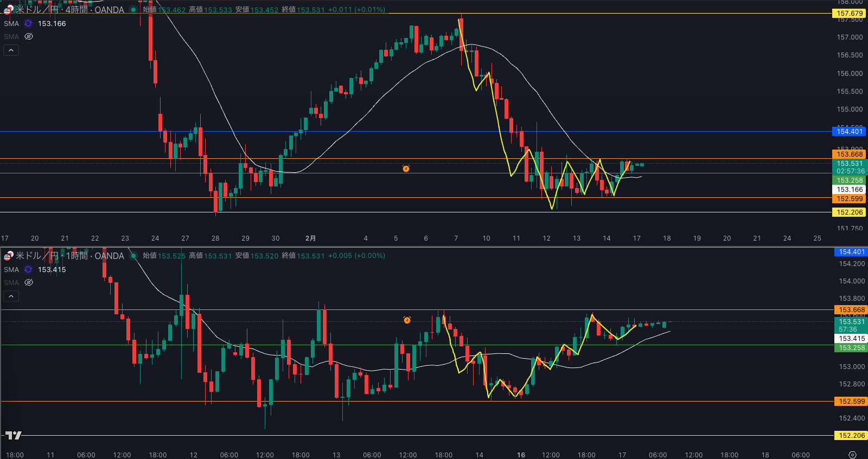868x459 pixels.
Task: Select the 米ドル/円 4時間 OANDA chart title
Action: [69, 10]
